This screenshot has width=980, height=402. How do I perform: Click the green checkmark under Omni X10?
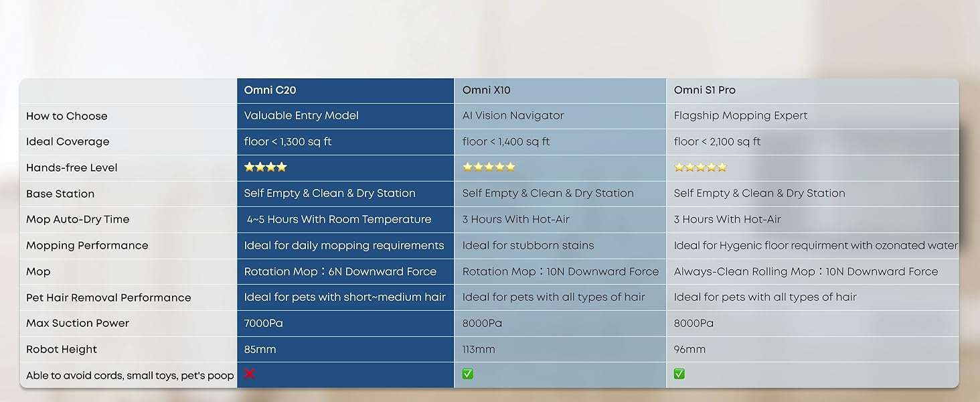click(468, 374)
